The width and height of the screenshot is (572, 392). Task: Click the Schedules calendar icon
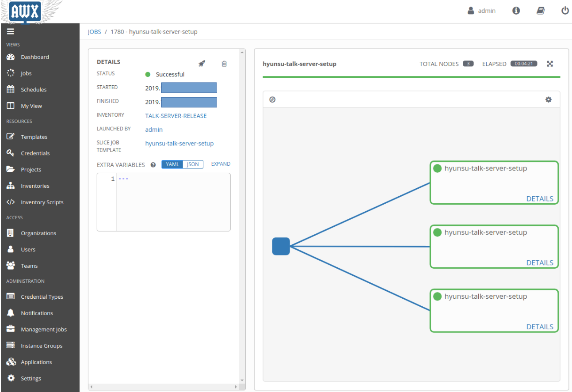point(11,89)
